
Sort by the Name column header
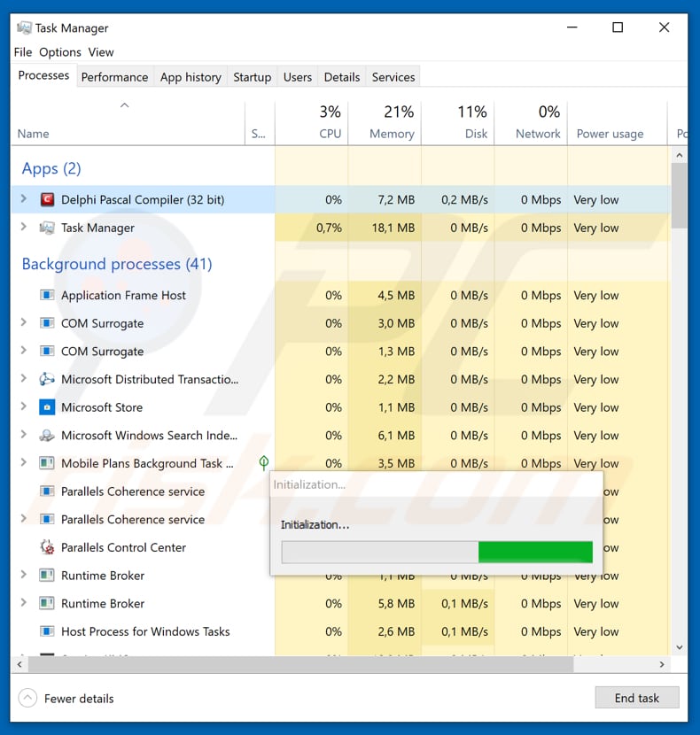[128, 123]
